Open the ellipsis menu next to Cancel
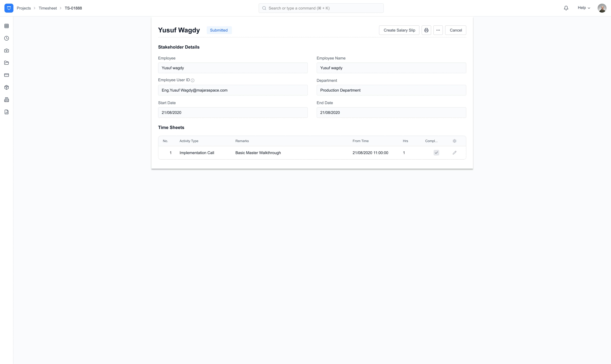 (438, 30)
